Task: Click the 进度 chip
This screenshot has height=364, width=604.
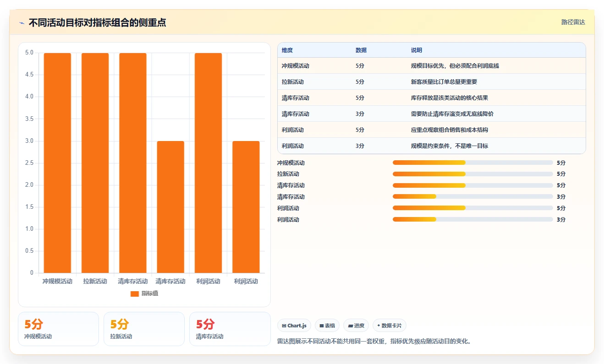Action: click(356, 326)
